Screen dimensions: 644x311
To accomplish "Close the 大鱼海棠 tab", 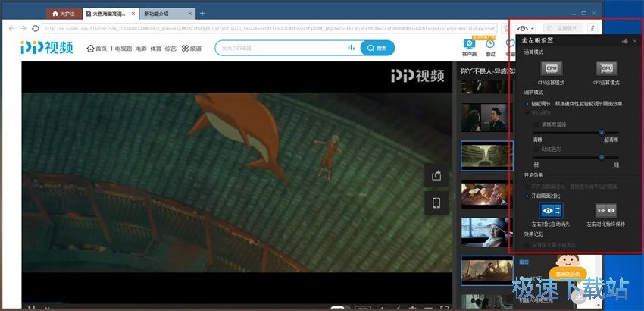I will click(x=133, y=14).
